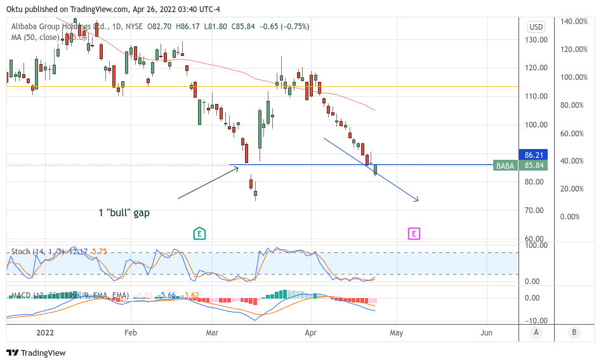Click the 130.00 price axis label
601x364 pixels.
536,40
